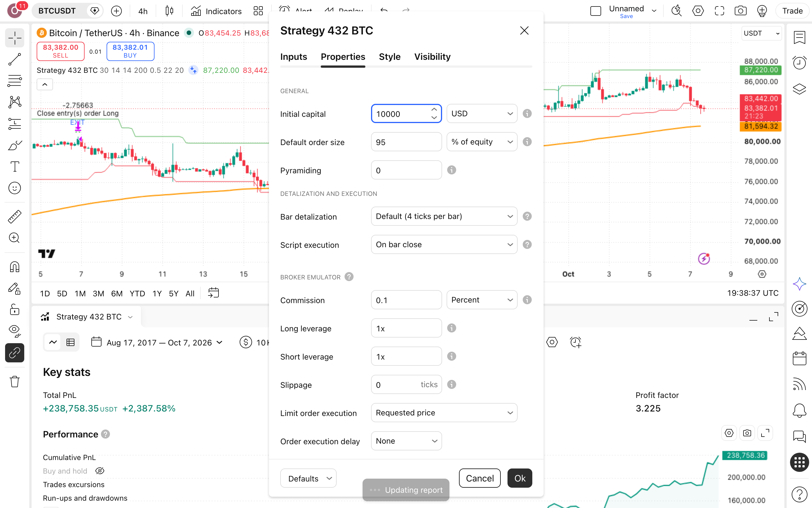Click the Slippage ticks input field
This screenshot has height=508, width=812.
click(406, 384)
